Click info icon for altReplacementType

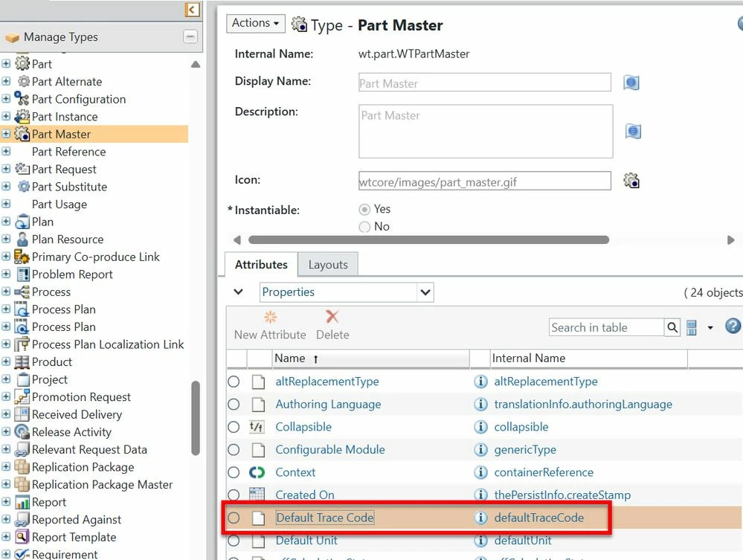[x=480, y=382]
